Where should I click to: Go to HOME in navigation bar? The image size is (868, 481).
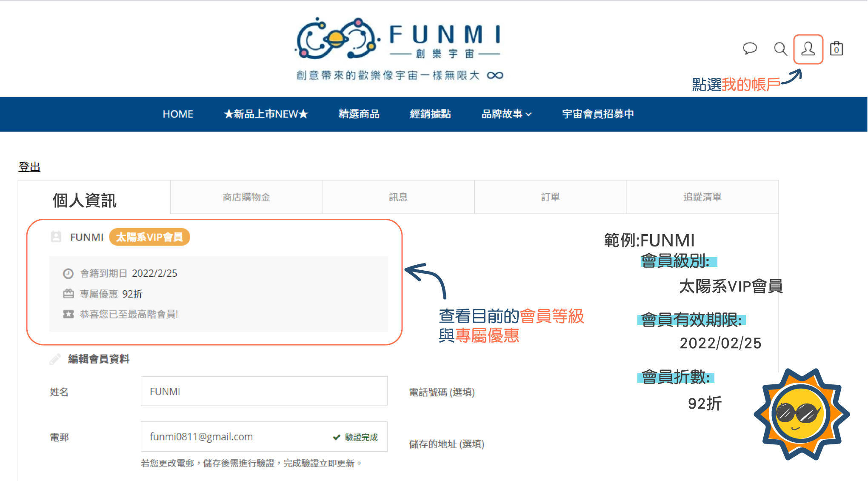(x=178, y=114)
